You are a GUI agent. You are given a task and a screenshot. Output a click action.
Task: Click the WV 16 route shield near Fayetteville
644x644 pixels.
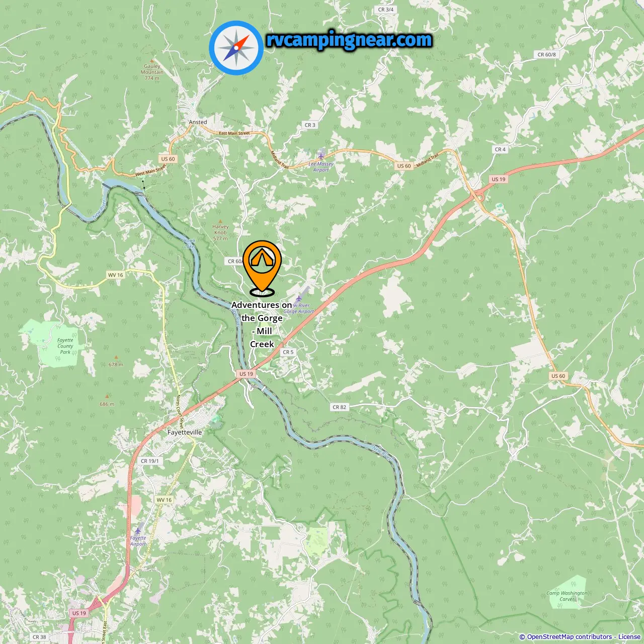pos(164,500)
